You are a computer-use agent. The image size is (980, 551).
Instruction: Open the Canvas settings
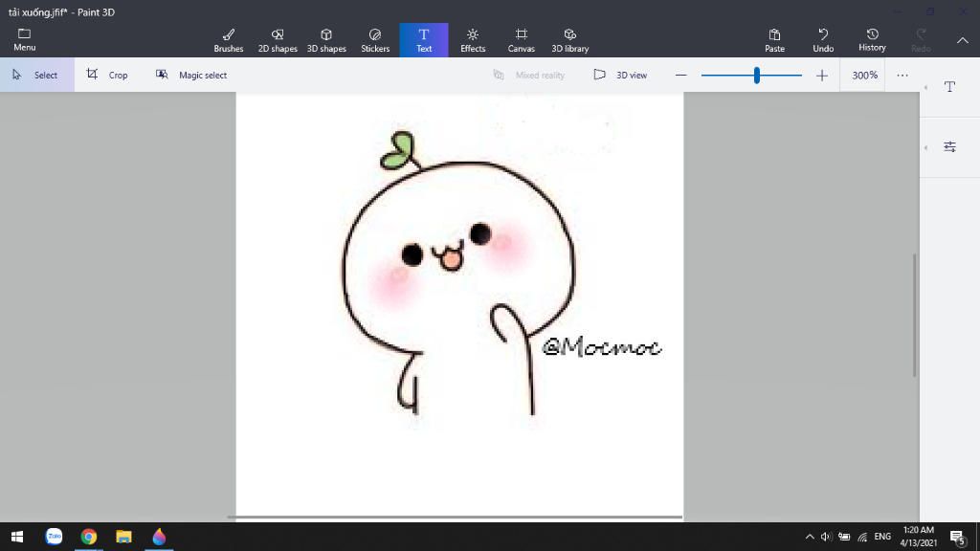[x=522, y=40]
